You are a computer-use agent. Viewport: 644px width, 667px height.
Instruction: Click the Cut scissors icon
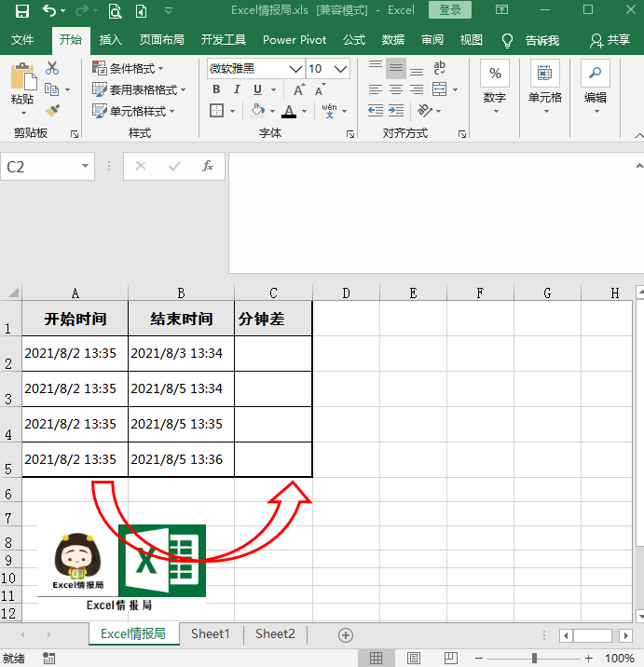(52, 69)
